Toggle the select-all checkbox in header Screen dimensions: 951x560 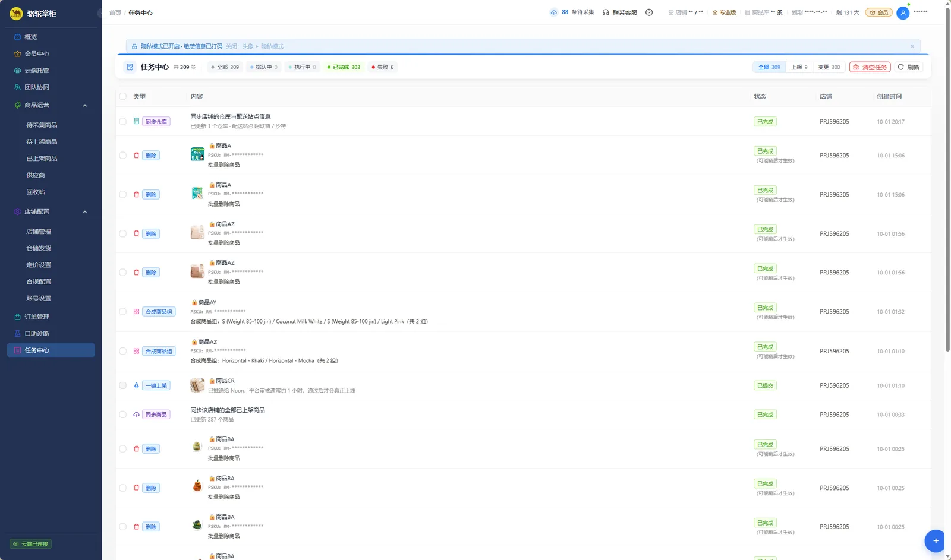click(123, 96)
